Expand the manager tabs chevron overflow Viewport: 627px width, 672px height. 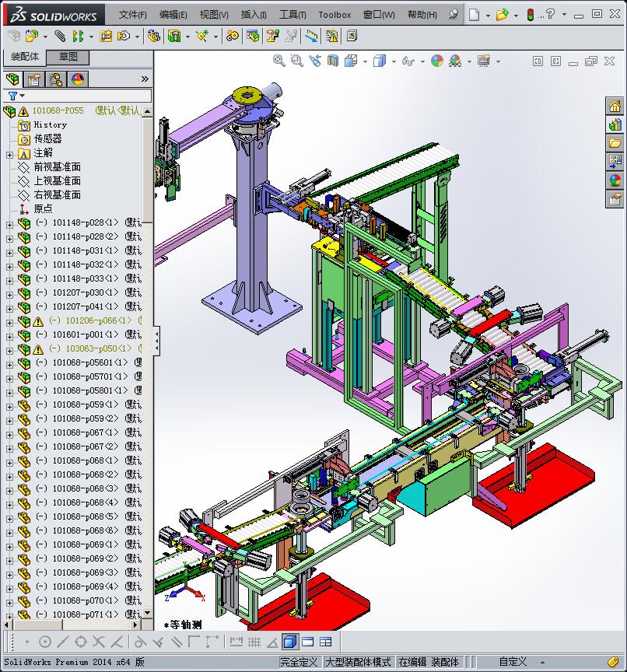pyautogui.click(x=145, y=79)
